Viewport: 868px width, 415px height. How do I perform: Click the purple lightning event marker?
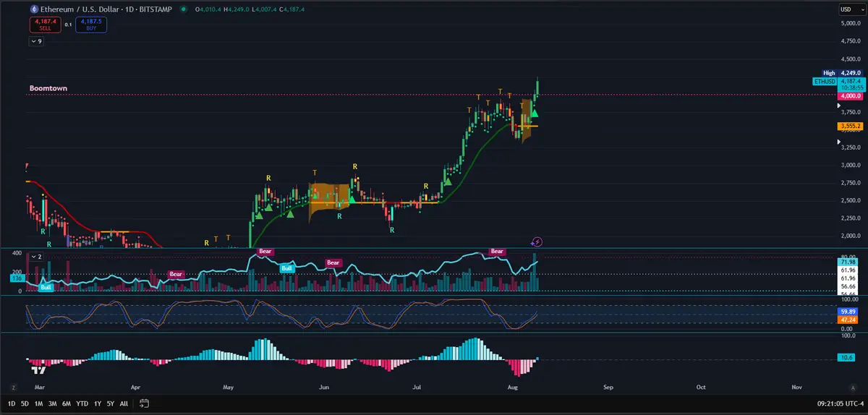(x=537, y=241)
